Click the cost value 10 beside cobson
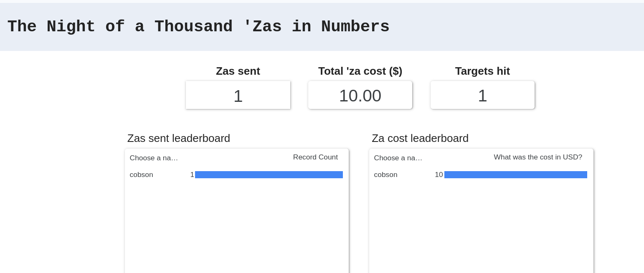The image size is (644, 273). click(x=439, y=175)
